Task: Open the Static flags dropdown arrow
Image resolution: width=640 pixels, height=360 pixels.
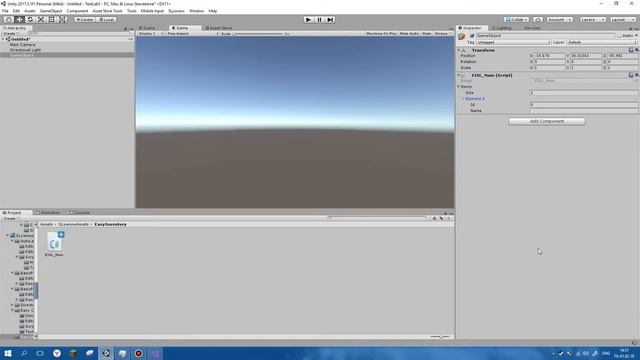Action: point(636,36)
